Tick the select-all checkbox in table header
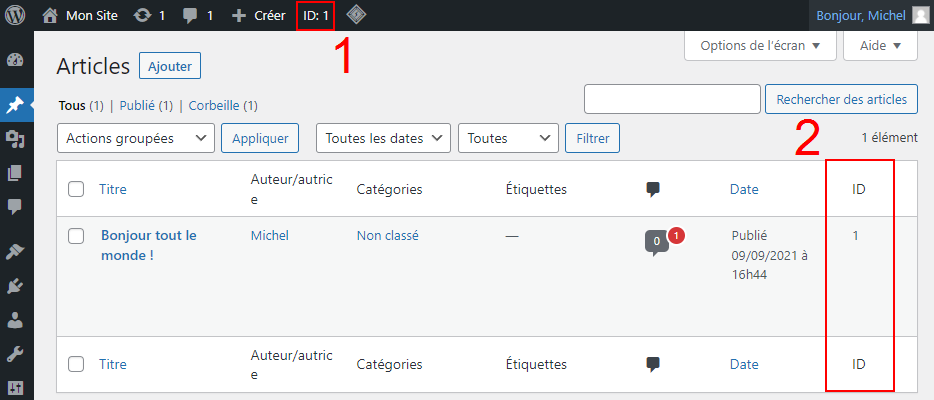The height and width of the screenshot is (400, 934). [x=76, y=189]
